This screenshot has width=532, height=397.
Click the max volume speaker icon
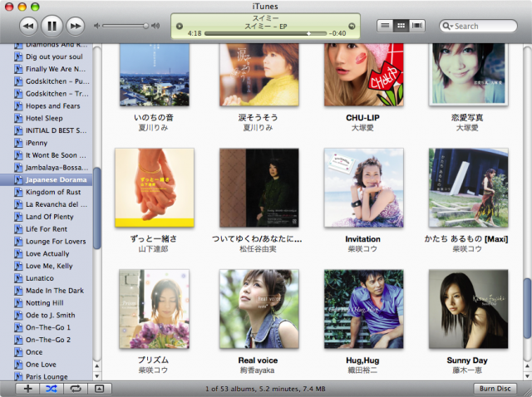tap(155, 26)
